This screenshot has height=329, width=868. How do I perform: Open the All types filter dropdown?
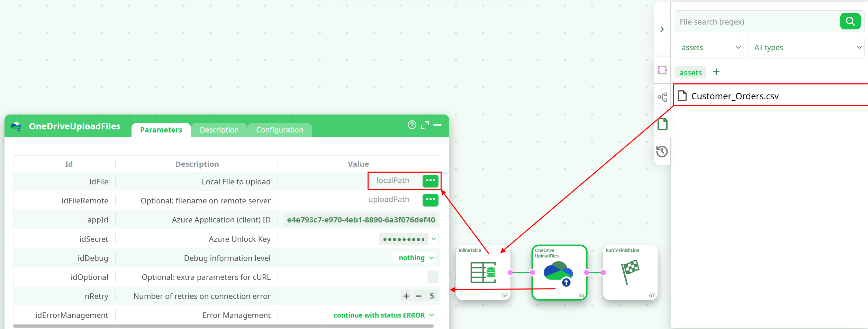pyautogui.click(x=806, y=48)
